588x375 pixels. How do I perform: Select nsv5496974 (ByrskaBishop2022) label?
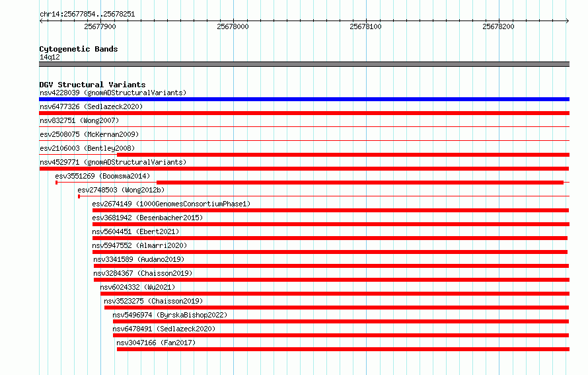(170, 315)
